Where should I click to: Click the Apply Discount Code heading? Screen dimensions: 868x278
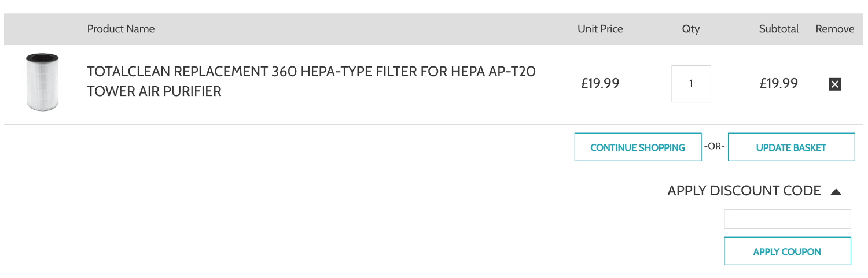[x=744, y=191]
